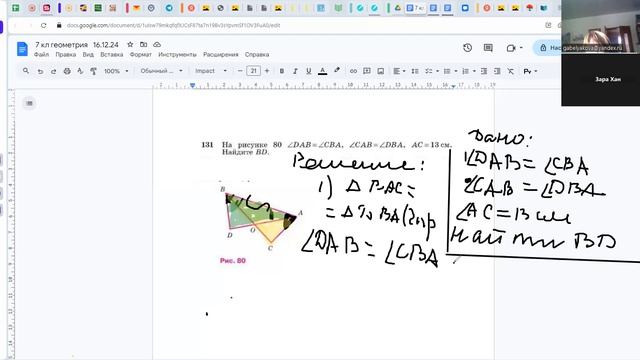Open the highlight color picker
The height and width of the screenshot is (360, 640).
tap(337, 71)
